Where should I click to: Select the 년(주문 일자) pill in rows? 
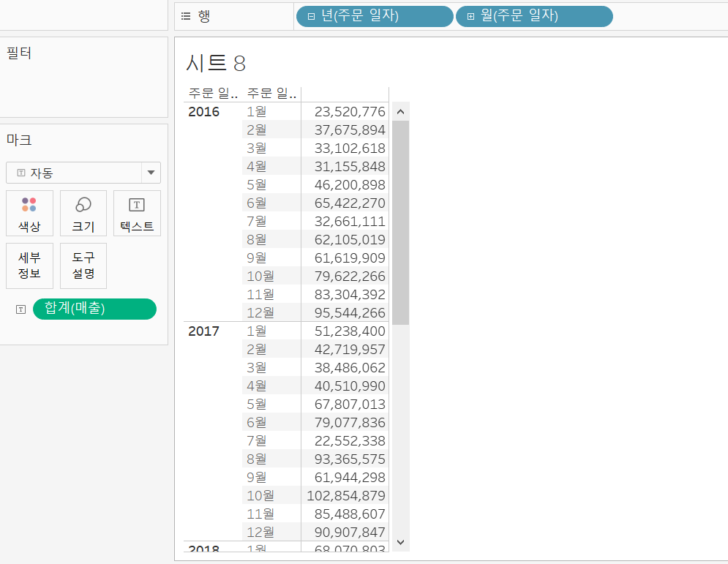(x=375, y=16)
